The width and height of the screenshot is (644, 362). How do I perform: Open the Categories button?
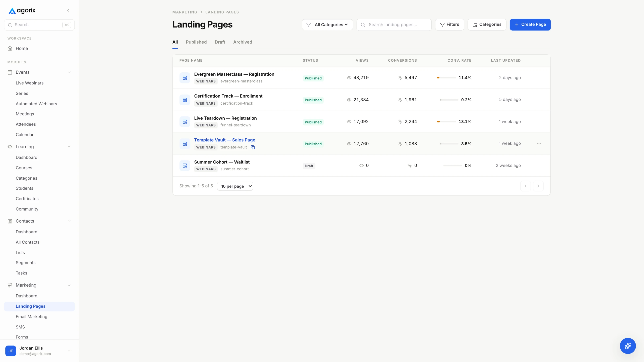click(487, 25)
